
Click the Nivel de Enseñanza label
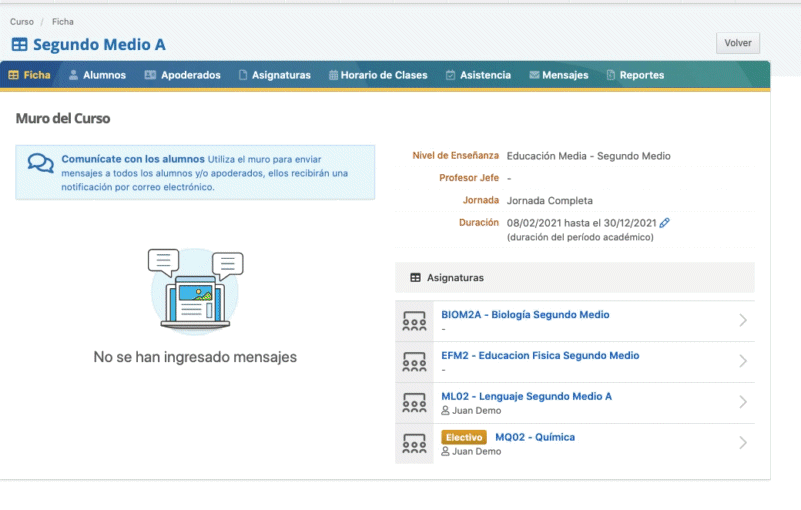(x=455, y=155)
